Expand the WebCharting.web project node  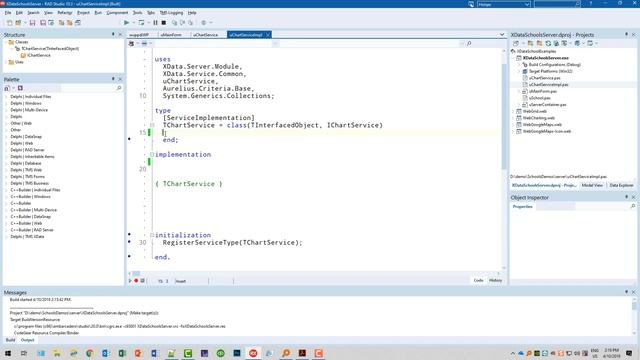point(513,118)
